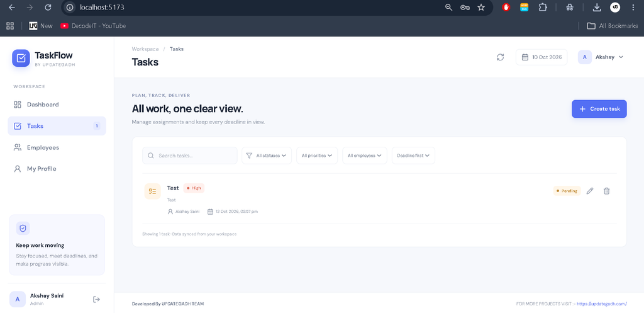Open the browser three-dot menu

(633, 8)
